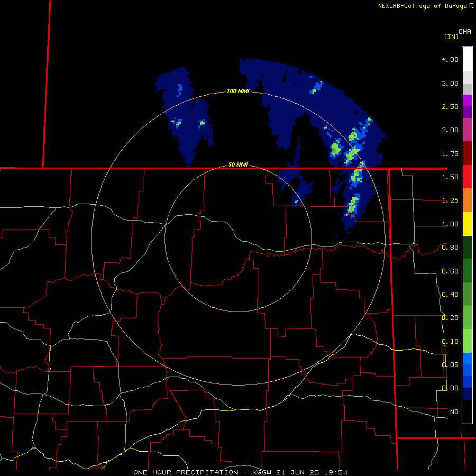
Task: Click the orange swatch in the color scale
Action: point(467,200)
